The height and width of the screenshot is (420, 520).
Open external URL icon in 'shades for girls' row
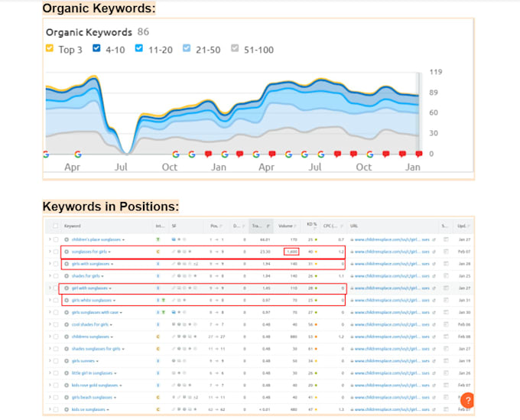click(434, 276)
